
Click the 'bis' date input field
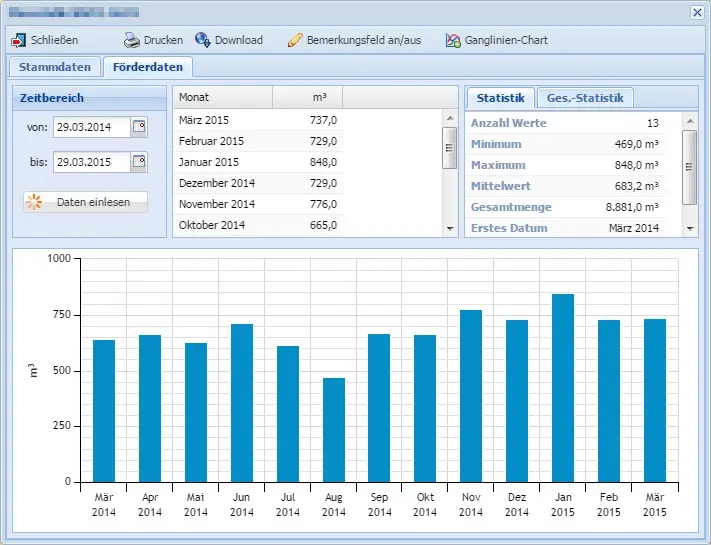(92, 162)
